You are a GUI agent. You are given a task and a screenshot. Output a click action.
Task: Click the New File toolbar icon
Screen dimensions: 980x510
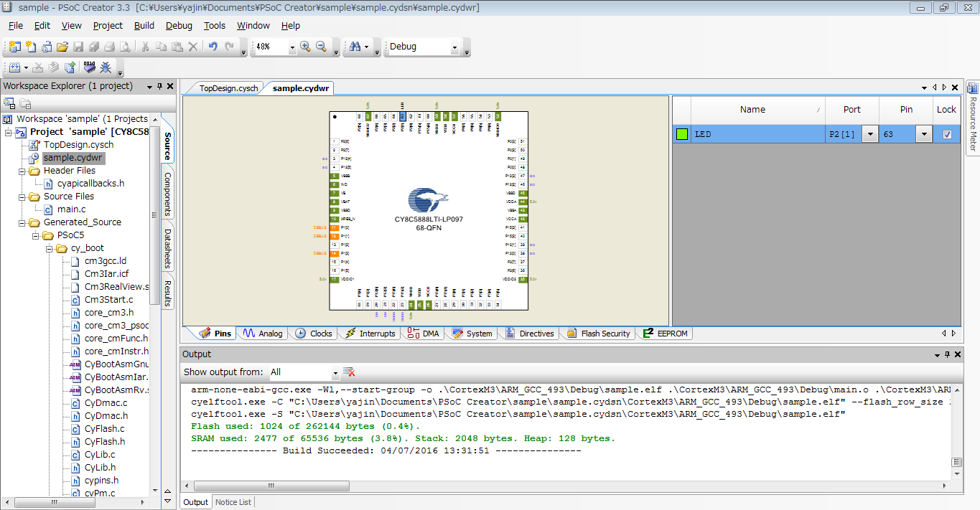click(x=31, y=47)
